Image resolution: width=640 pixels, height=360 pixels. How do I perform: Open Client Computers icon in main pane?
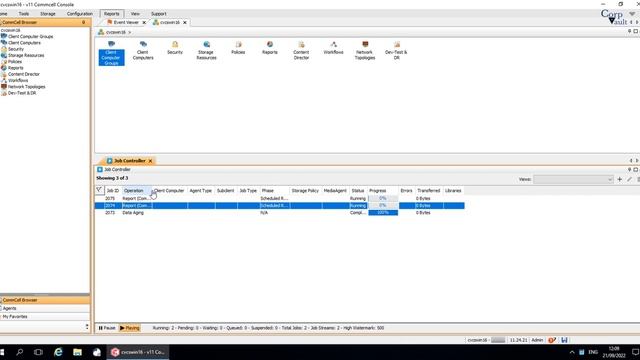[x=143, y=51]
